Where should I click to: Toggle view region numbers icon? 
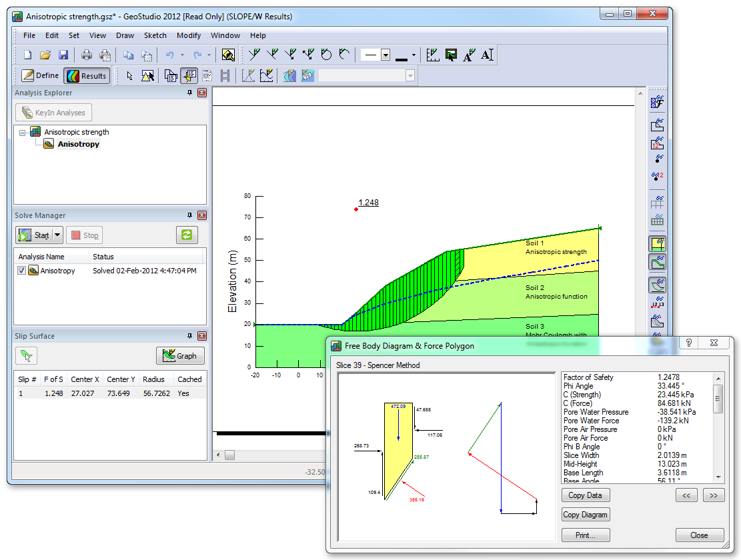pyautogui.click(x=658, y=143)
